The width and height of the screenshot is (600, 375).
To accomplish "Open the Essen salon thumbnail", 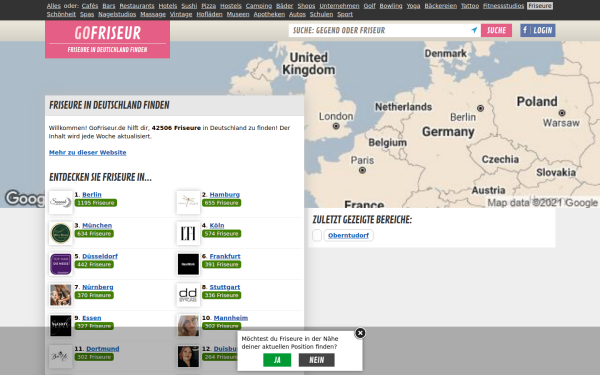I will point(61,326).
